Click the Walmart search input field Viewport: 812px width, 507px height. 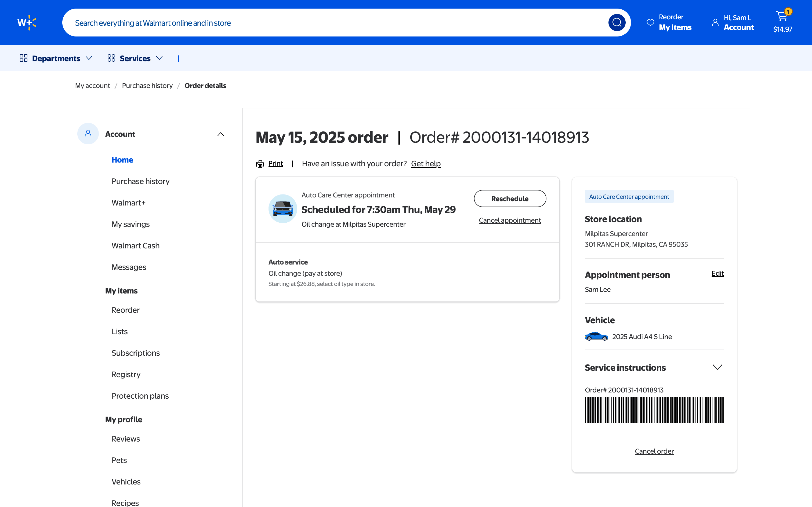[336, 23]
